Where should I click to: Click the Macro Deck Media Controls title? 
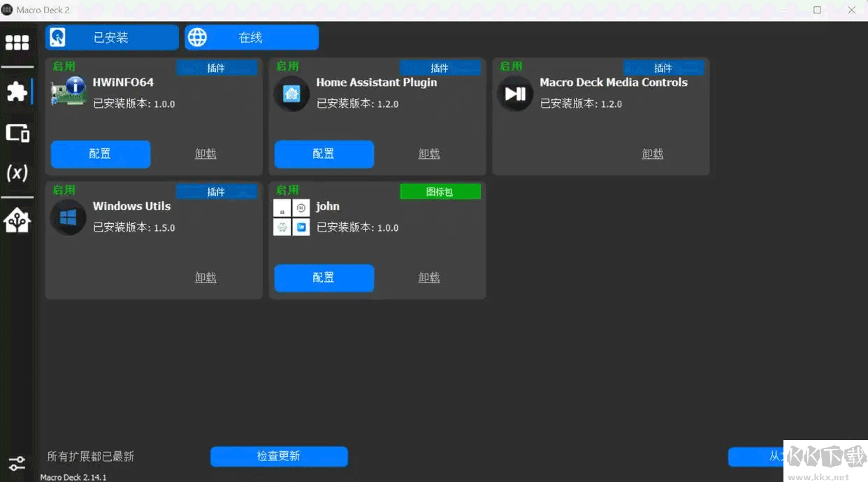click(614, 83)
